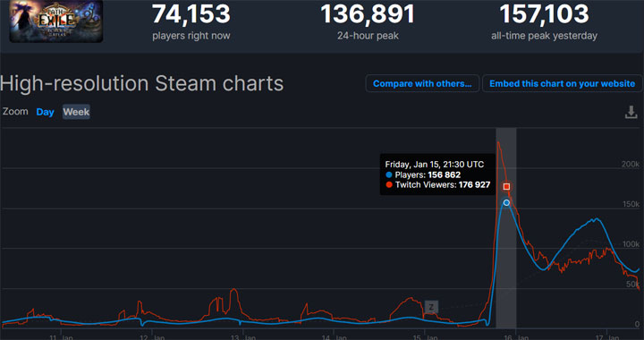Click the High-resolution Steam charts heading
This screenshot has height=340, width=644.
coord(141,83)
